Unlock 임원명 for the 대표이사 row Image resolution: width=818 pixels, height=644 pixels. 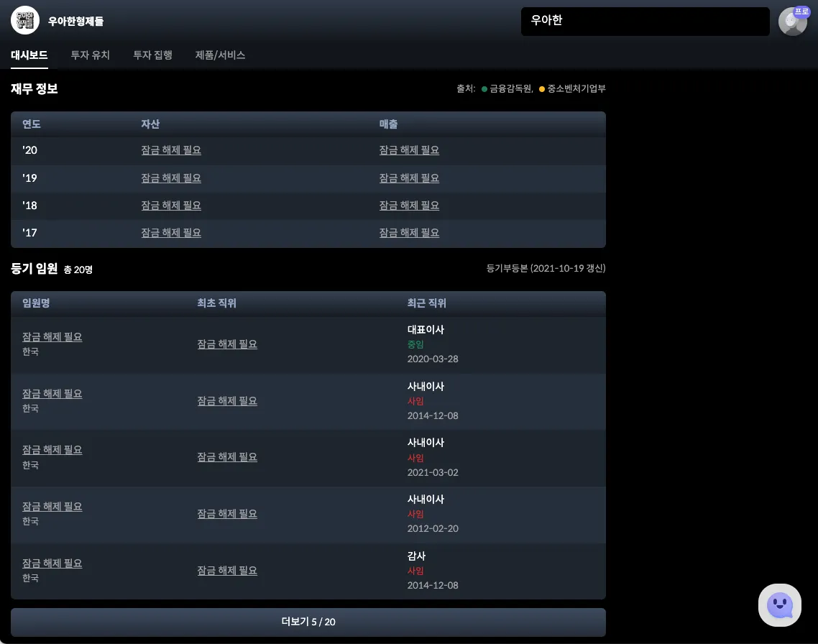pyautogui.click(x=52, y=337)
